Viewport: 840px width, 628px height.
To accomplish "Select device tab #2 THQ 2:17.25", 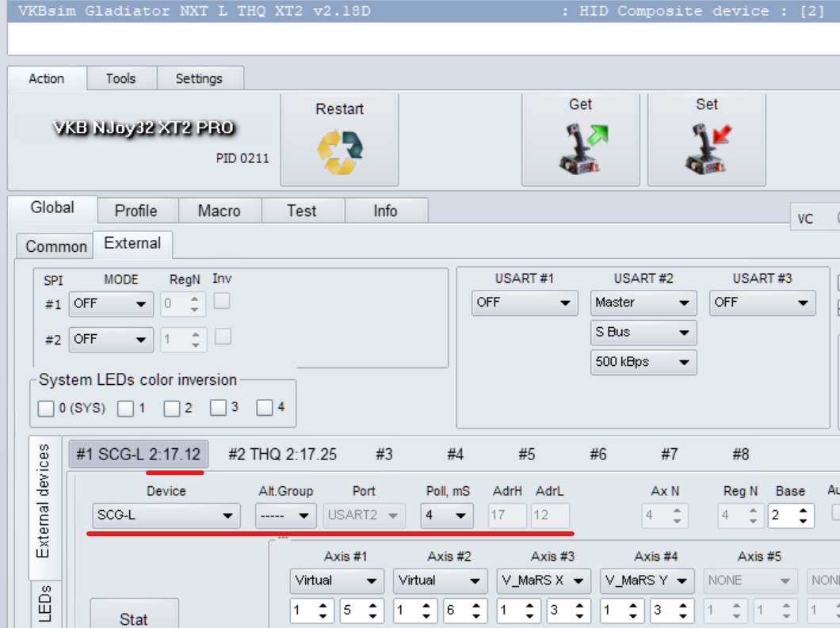I will coord(282,455).
